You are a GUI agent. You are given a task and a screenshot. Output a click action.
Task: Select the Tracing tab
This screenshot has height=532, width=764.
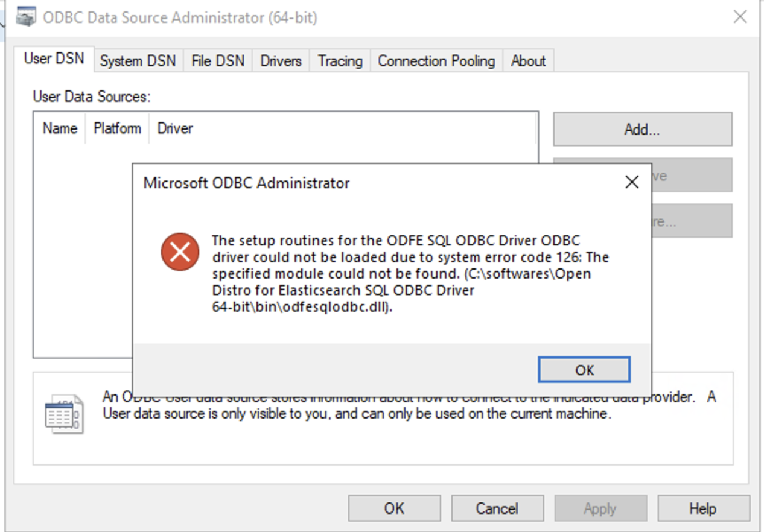(339, 60)
